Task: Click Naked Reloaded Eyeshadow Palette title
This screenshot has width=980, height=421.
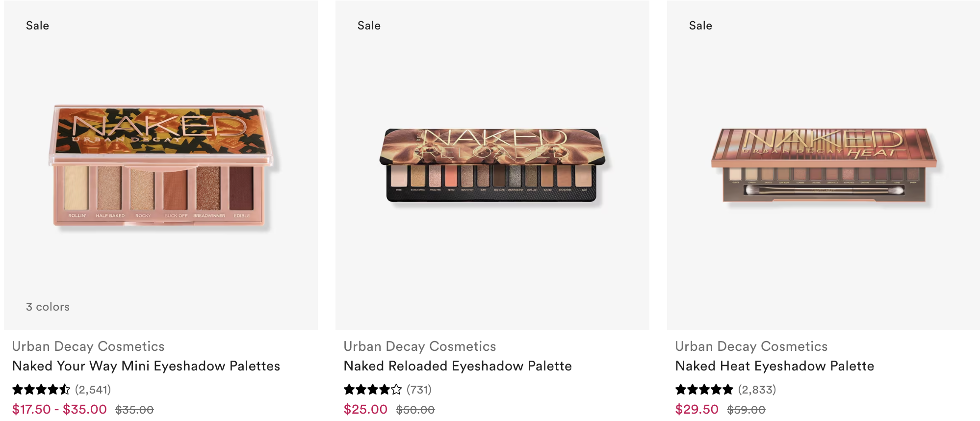Action: pyautogui.click(x=458, y=366)
